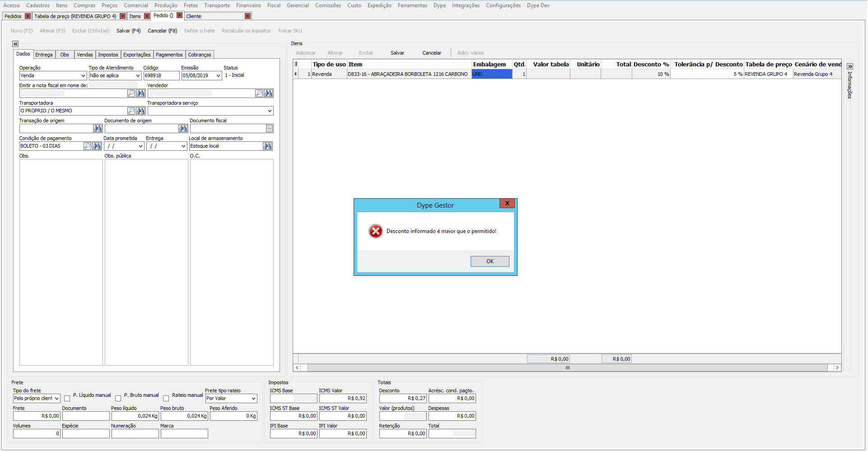Expand the Informações side panel arrow
The height and width of the screenshot is (451, 868).
coord(850,66)
